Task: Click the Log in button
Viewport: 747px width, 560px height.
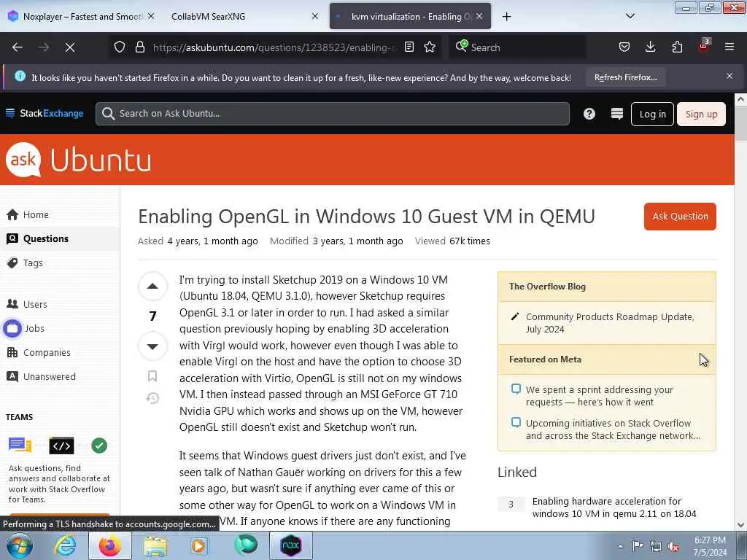Action: point(652,114)
